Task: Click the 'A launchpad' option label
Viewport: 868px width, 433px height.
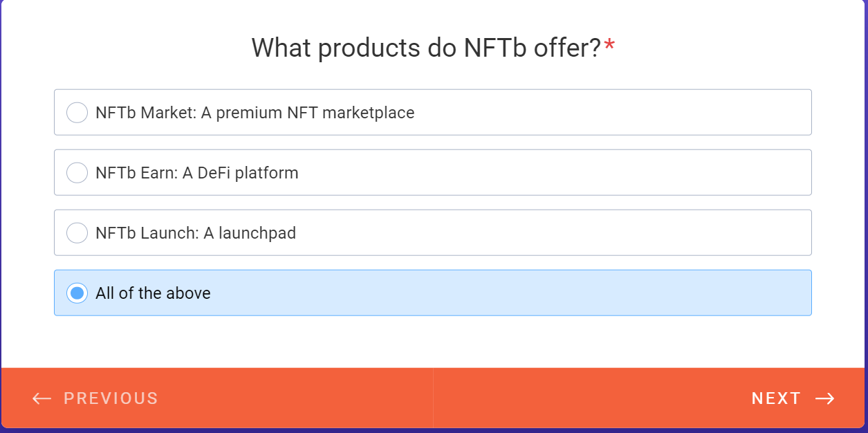Action: tap(250, 233)
